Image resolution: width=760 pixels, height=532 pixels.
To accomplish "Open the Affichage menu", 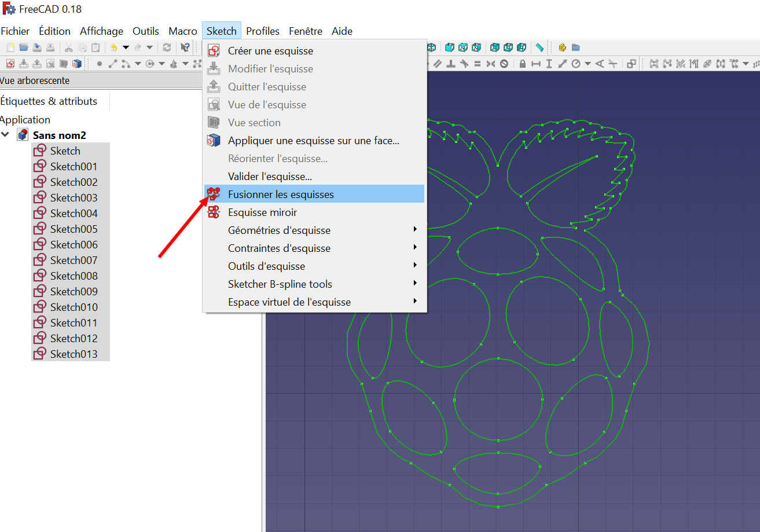I will click(x=101, y=31).
